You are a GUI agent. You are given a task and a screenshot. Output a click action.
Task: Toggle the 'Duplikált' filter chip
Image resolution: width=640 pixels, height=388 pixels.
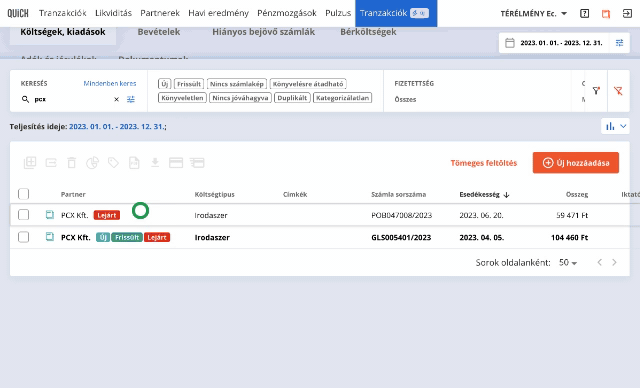[x=292, y=98]
